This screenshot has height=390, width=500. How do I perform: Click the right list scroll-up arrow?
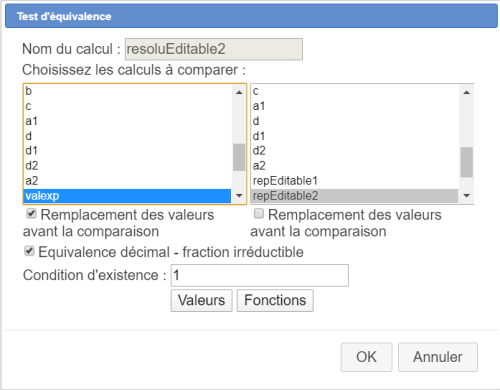[x=467, y=92]
